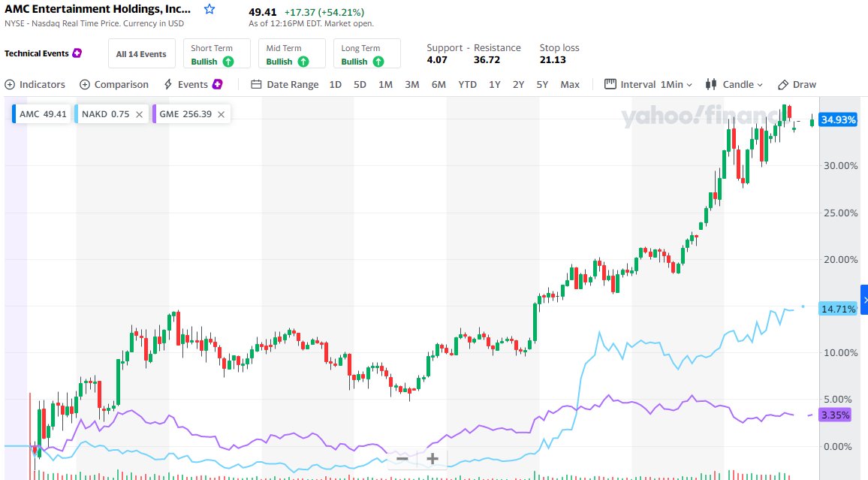This screenshot has width=868, height=480.
Task: Click the Technical Events premium badge icon
Action: 77,53
